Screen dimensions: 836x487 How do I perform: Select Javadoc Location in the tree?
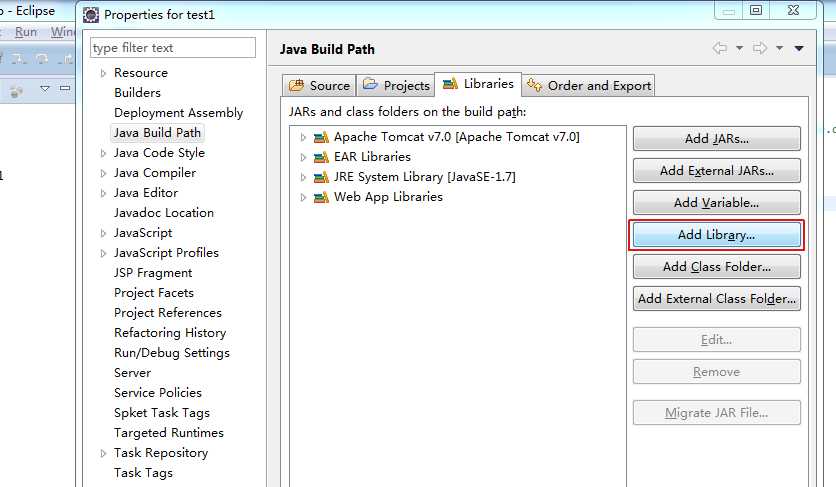tap(164, 213)
